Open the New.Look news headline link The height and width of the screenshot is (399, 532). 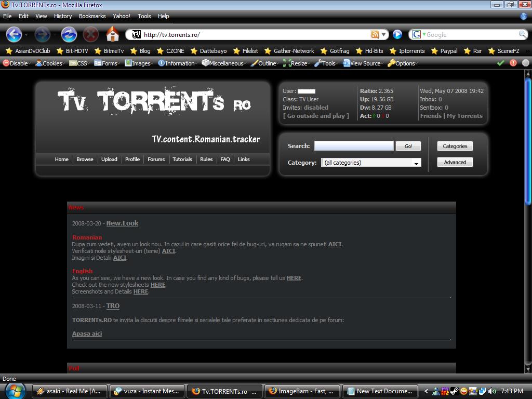pyautogui.click(x=122, y=223)
